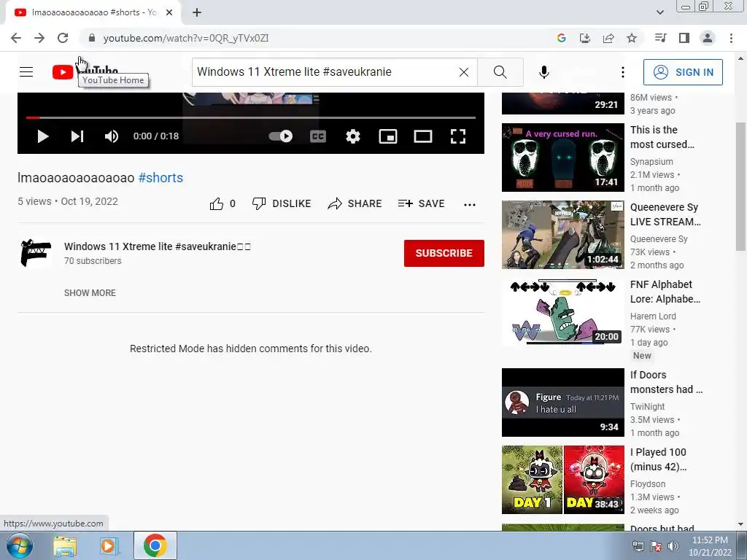Click the TwiNight channel name
The width and height of the screenshot is (747, 560).
[648, 407]
